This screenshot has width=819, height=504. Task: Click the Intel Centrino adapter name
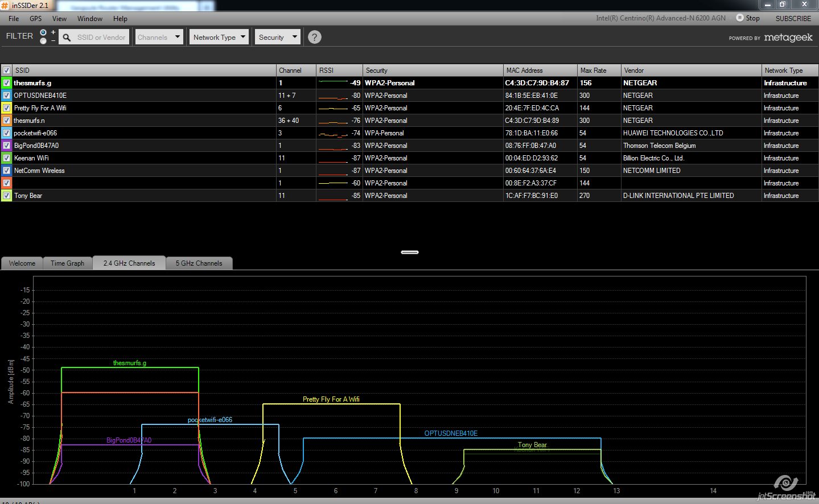pyautogui.click(x=660, y=18)
